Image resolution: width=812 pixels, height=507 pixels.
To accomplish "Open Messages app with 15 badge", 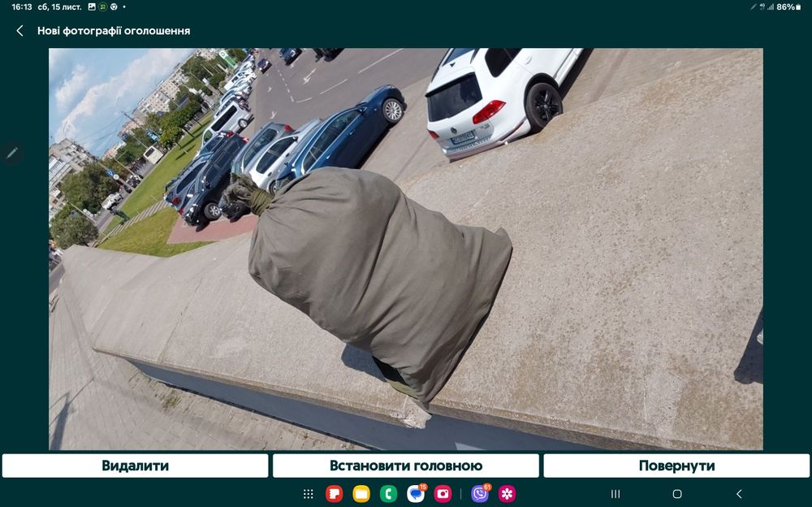I will pyautogui.click(x=417, y=493).
